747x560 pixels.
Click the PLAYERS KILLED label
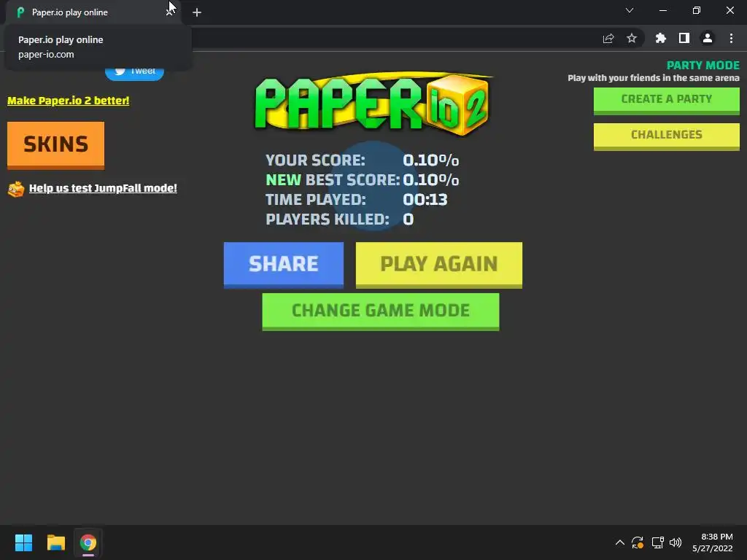point(328,219)
